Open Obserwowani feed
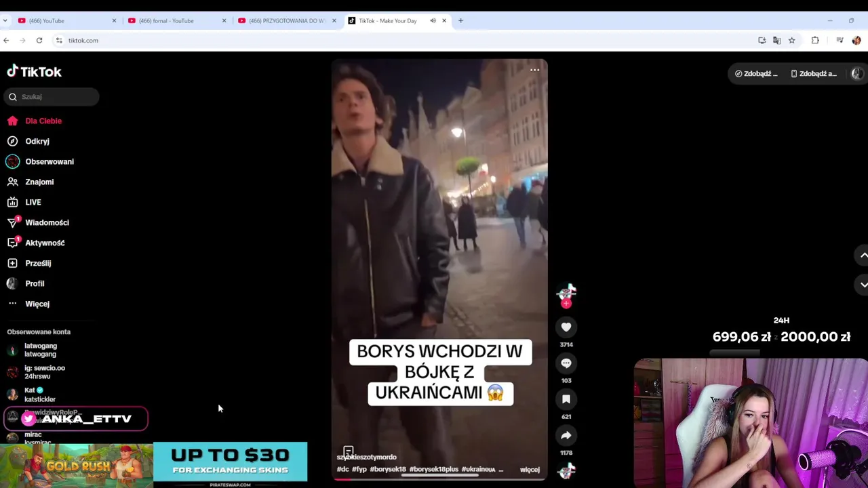 (40, 161)
